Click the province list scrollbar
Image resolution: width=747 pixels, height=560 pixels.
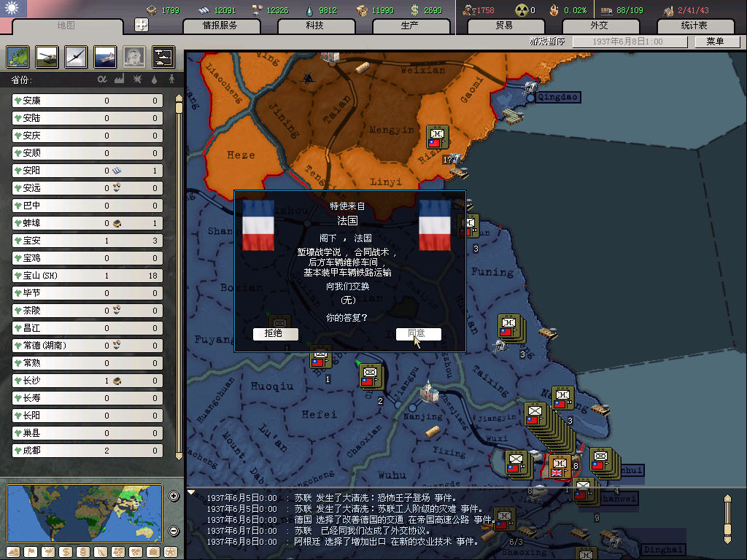179,277
